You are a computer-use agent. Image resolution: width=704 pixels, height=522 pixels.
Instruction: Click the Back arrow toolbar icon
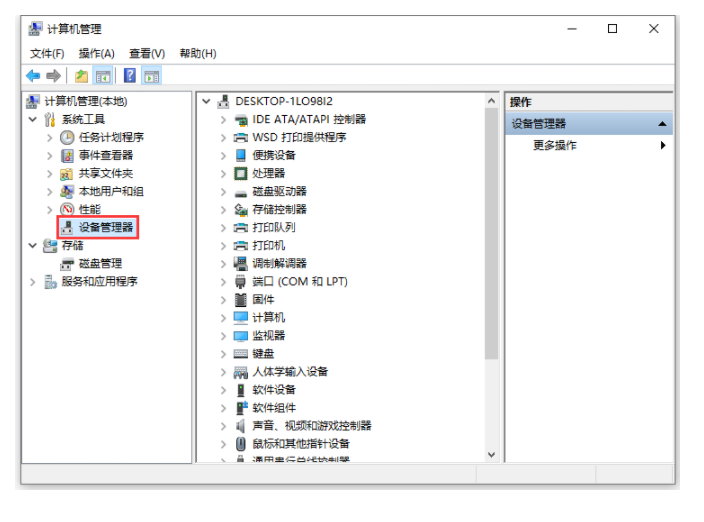click(x=33, y=76)
